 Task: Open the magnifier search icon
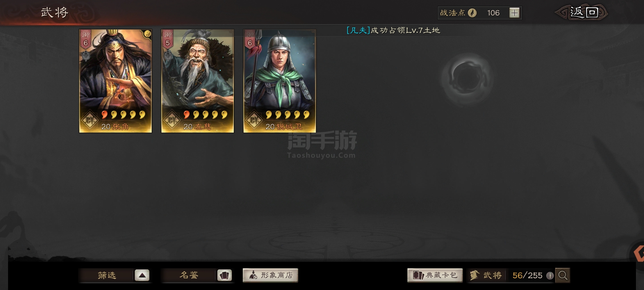point(563,275)
